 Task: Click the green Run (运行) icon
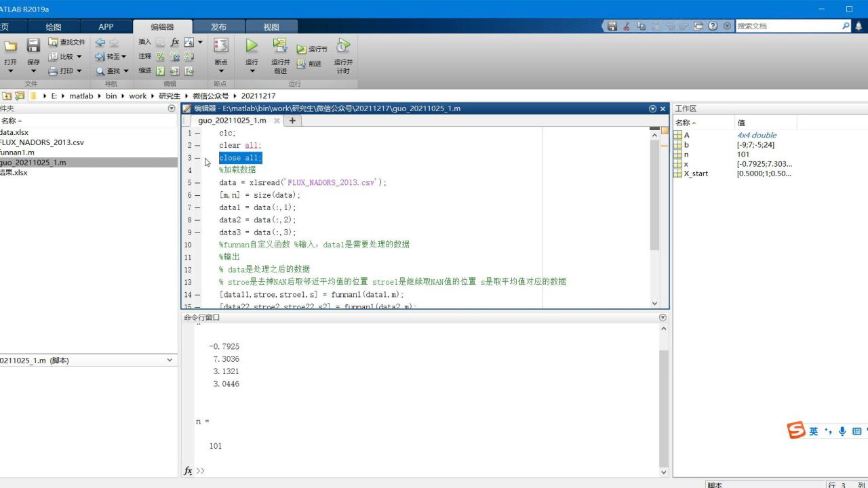coord(252,45)
